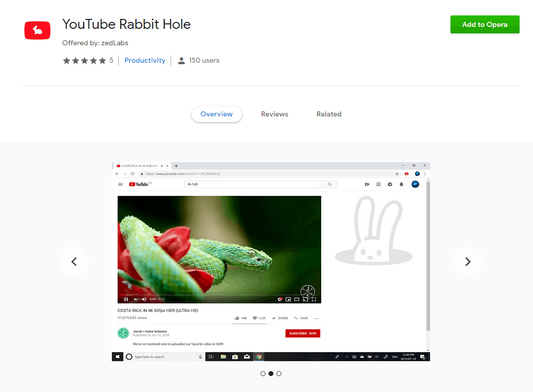The width and height of the screenshot is (533, 392).
Task: Click the five-star rating
Action: click(x=84, y=61)
